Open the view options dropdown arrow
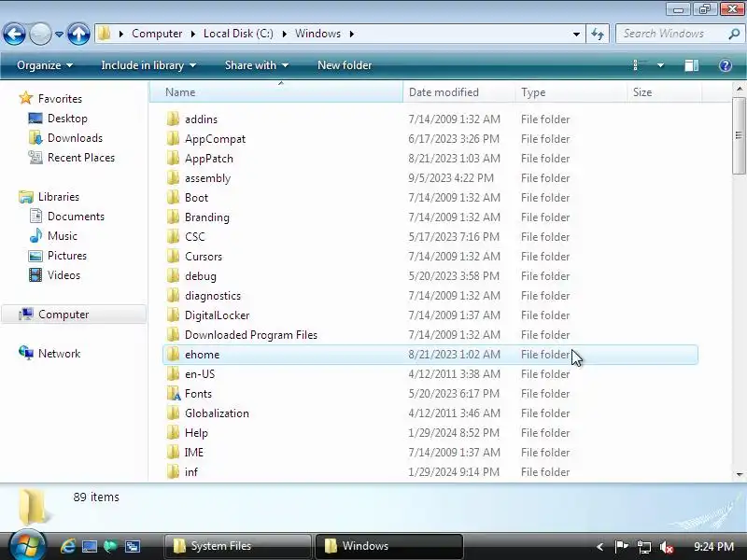Viewport: 747px width, 560px height. point(660,65)
